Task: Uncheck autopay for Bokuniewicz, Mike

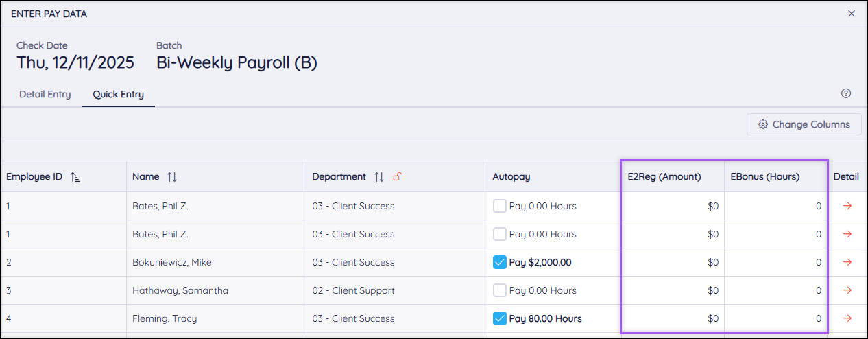Action: coord(500,262)
